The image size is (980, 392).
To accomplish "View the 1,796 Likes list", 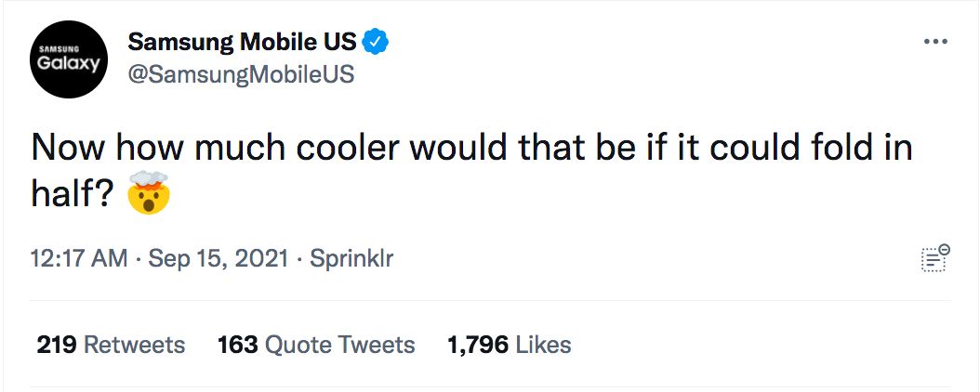I will click(x=510, y=345).
